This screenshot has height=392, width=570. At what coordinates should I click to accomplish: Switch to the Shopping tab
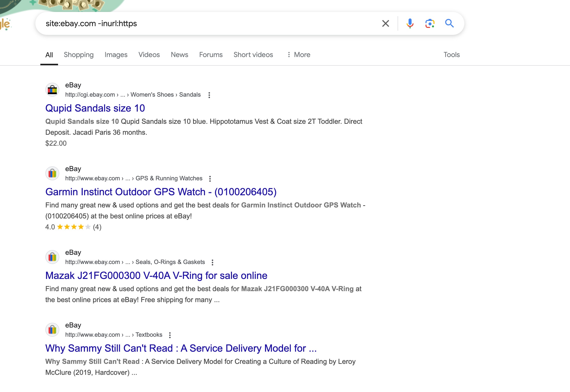coord(79,55)
